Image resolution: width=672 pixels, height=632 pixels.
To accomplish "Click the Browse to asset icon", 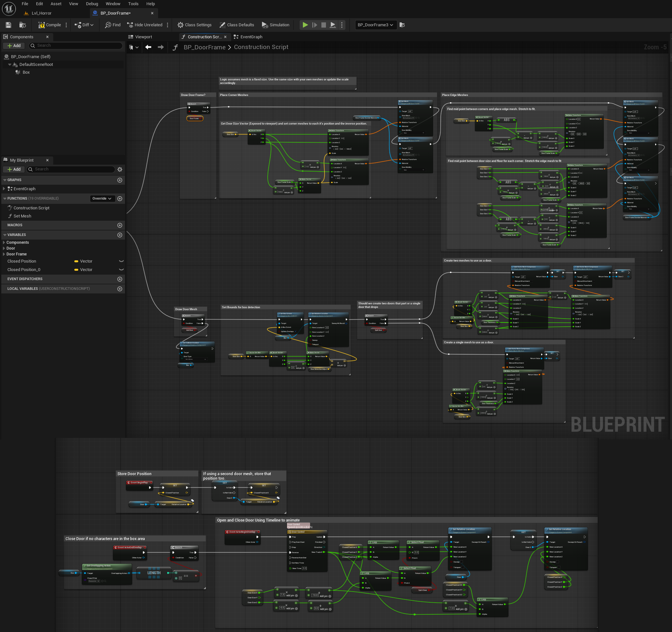I will click(23, 25).
